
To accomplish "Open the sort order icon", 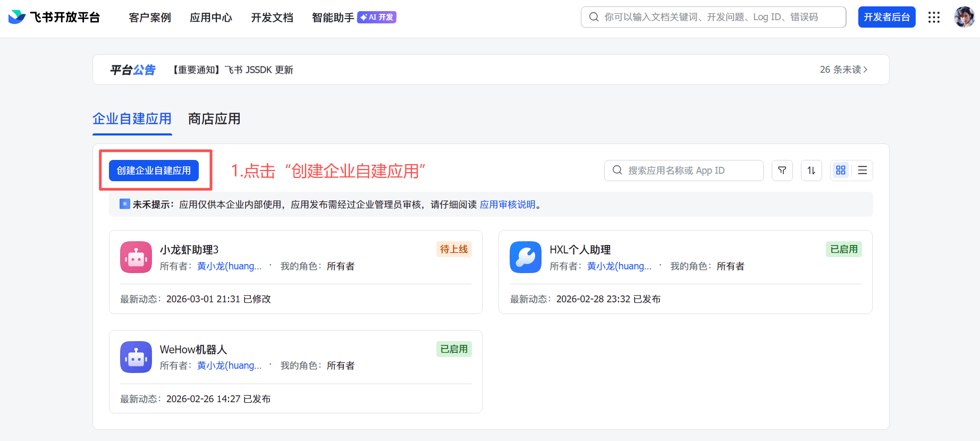I will [811, 171].
